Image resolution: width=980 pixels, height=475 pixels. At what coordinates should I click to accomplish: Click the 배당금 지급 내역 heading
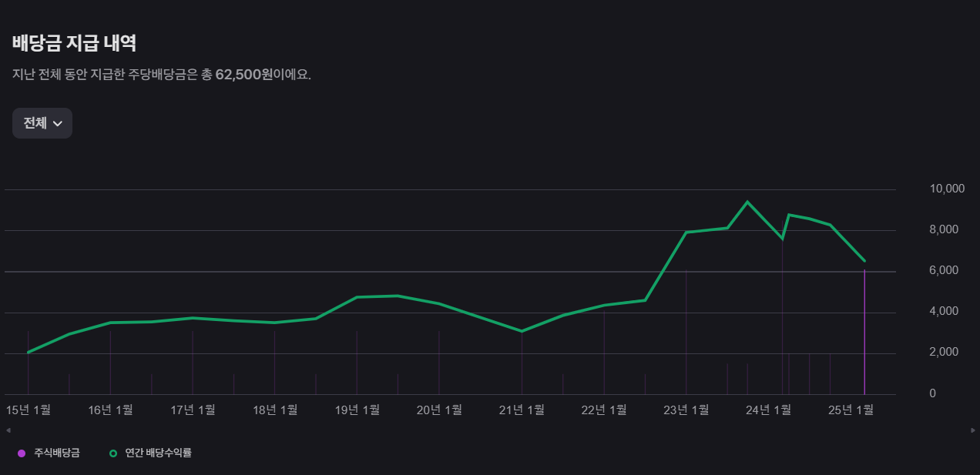[74, 42]
